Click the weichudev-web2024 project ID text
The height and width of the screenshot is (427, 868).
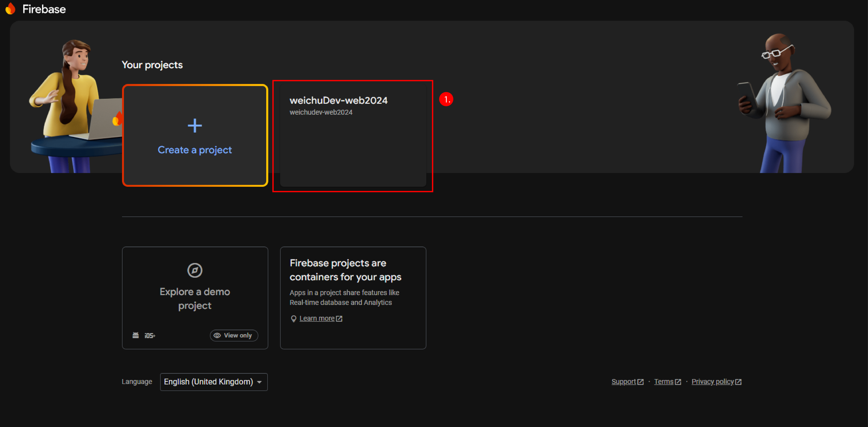point(321,112)
